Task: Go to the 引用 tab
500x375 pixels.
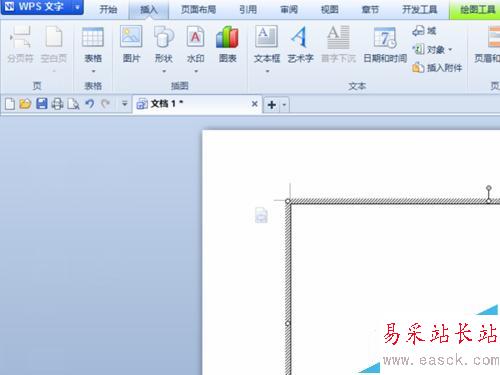Action: tap(248, 9)
